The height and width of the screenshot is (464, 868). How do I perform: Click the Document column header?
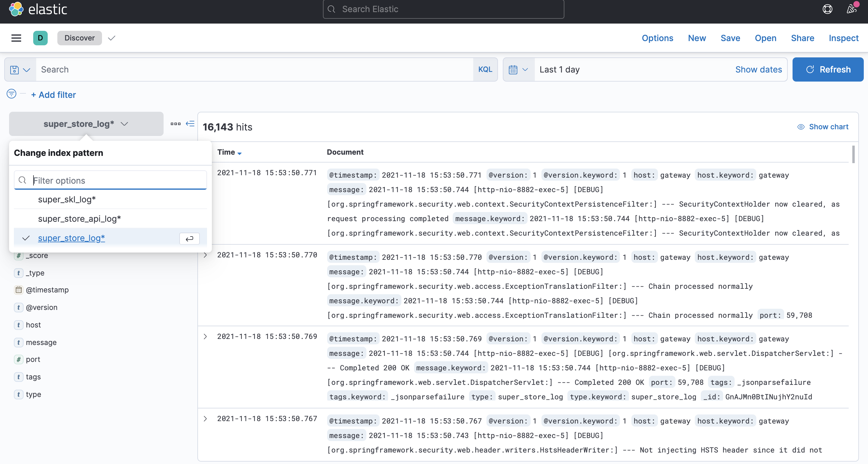tap(345, 152)
